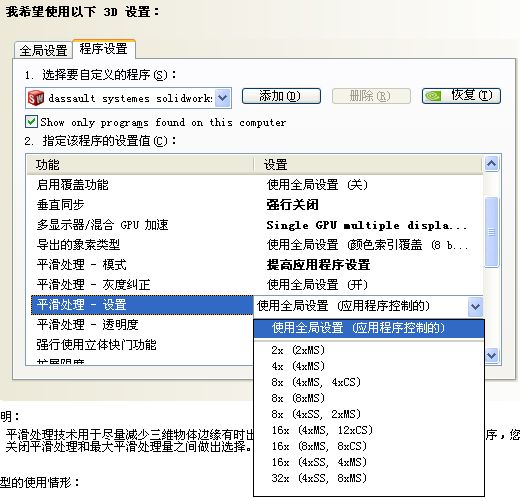Click the settings list scrollbar thumb

point(492,232)
